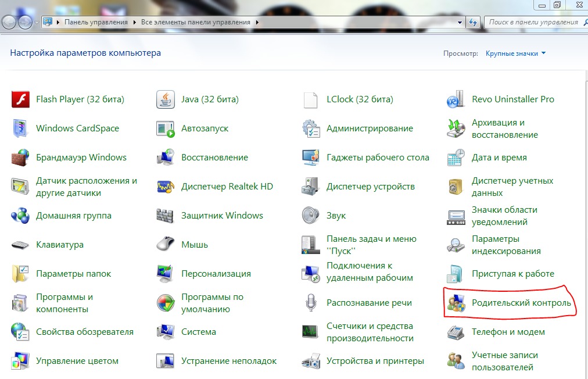This screenshot has height=379, width=588.
Task: Click the Мышь mouse icon
Action: pos(166,244)
